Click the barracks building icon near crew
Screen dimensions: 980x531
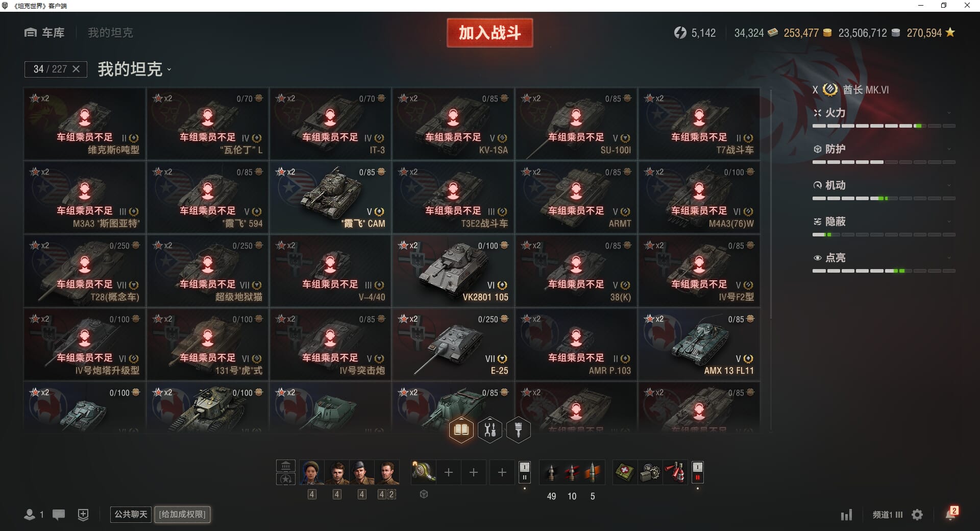tap(286, 466)
